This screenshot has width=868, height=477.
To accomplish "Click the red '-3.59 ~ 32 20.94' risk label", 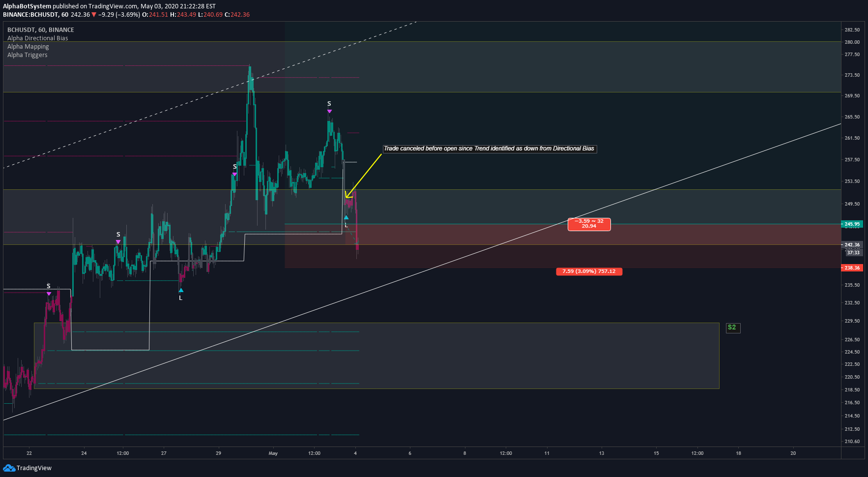I will pyautogui.click(x=589, y=224).
